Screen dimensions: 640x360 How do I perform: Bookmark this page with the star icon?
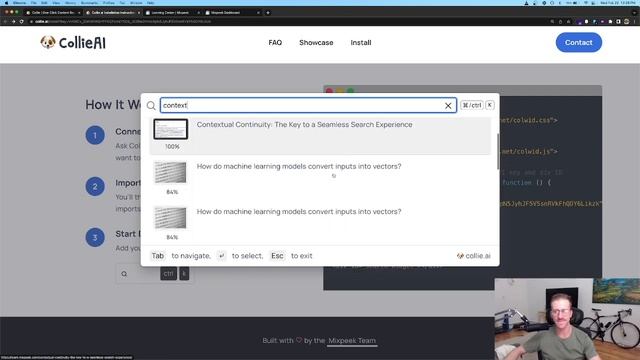coord(568,21)
